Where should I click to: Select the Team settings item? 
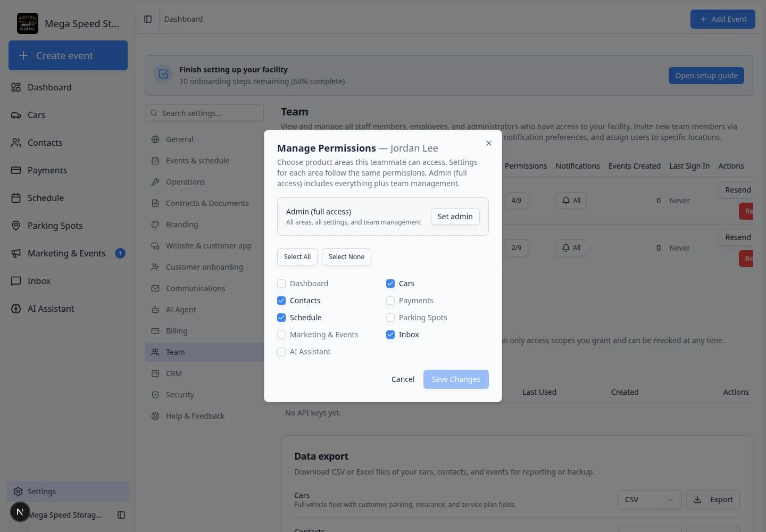pyautogui.click(x=204, y=352)
